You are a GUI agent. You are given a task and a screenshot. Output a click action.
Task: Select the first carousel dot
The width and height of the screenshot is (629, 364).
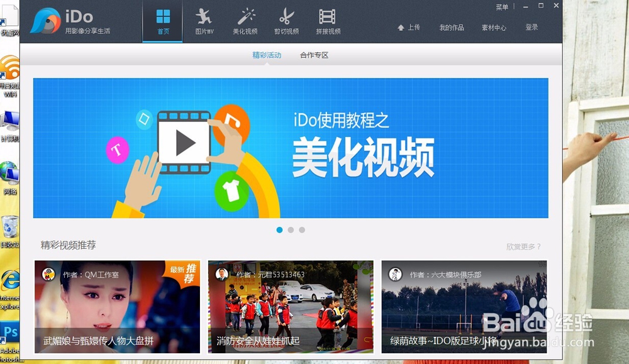280,229
